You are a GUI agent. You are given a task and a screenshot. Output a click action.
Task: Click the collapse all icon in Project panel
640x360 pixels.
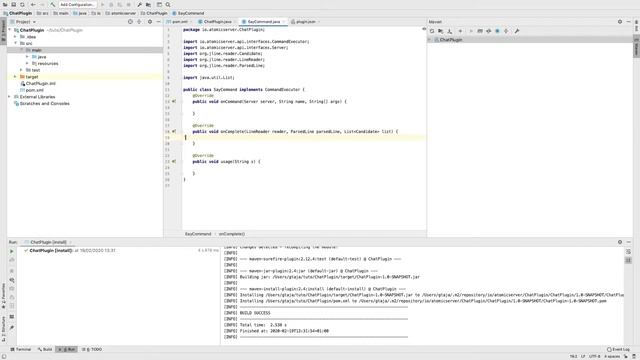click(x=139, y=22)
